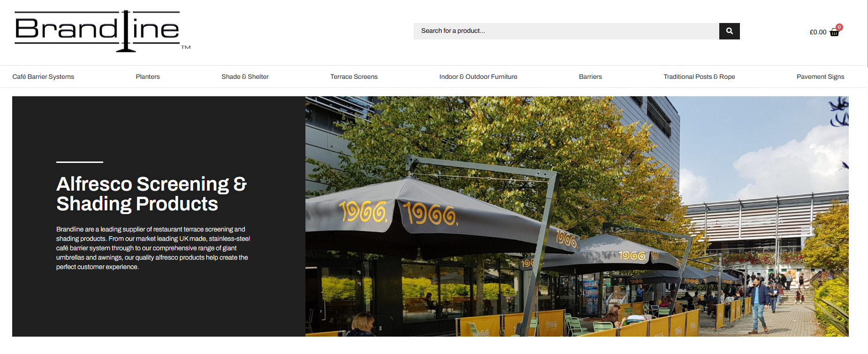Click the red cart item count badge
868x354 pixels.
point(839,27)
